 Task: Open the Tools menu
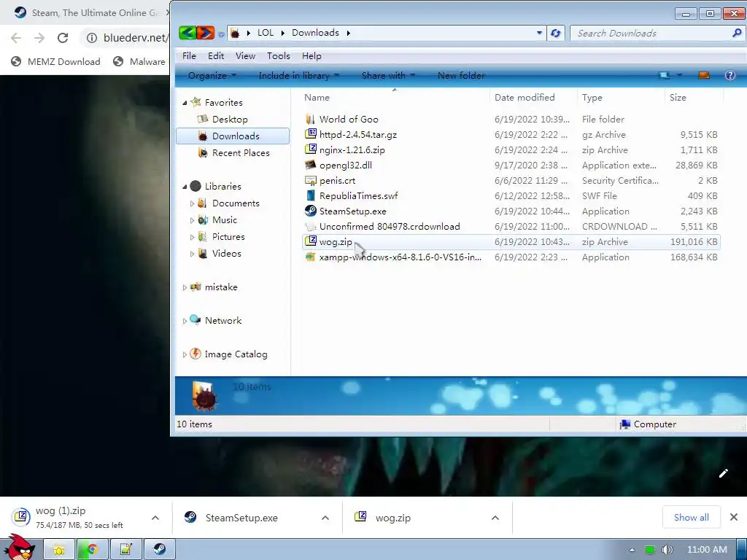[x=278, y=55]
